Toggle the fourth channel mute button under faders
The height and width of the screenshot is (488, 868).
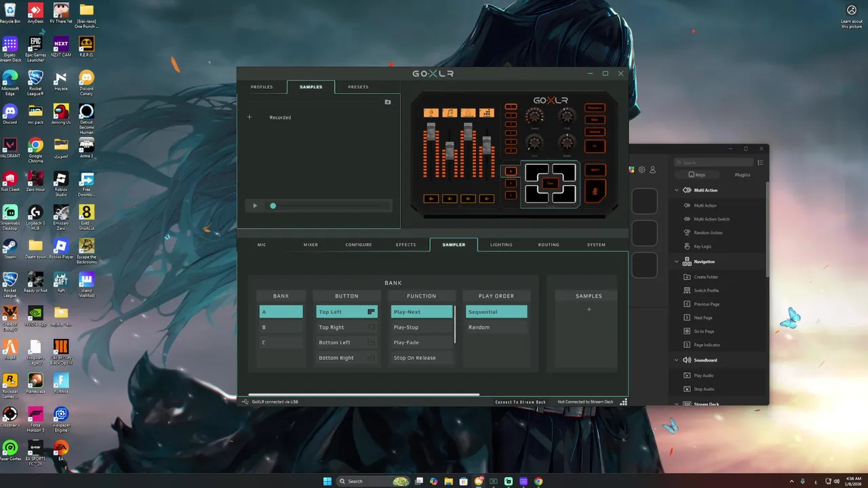487,199
